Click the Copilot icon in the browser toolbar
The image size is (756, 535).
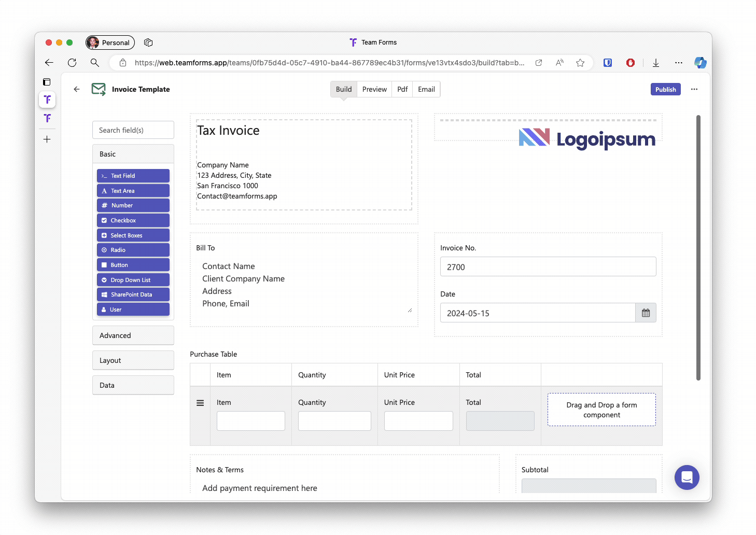click(701, 63)
